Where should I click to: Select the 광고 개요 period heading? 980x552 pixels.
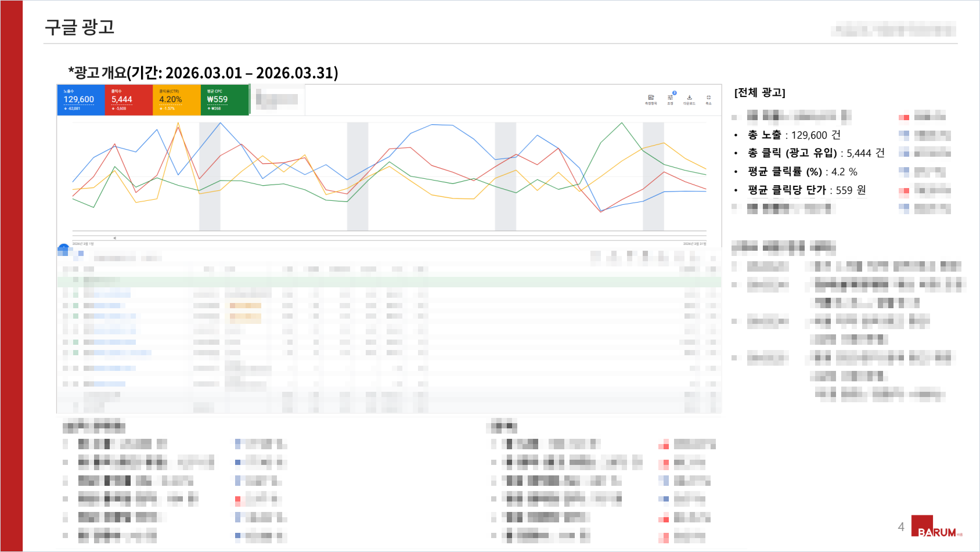tap(203, 73)
